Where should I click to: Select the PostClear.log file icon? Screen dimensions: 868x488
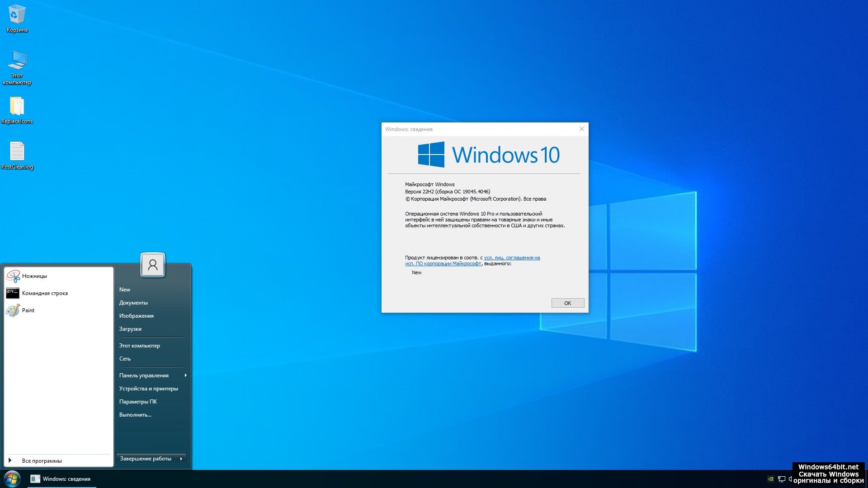coord(17,153)
